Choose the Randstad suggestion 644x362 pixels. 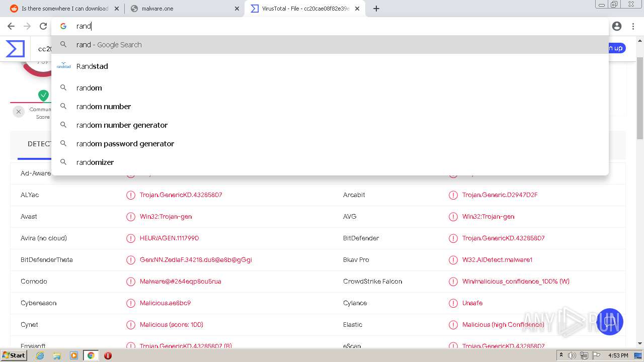pyautogui.click(x=330, y=66)
